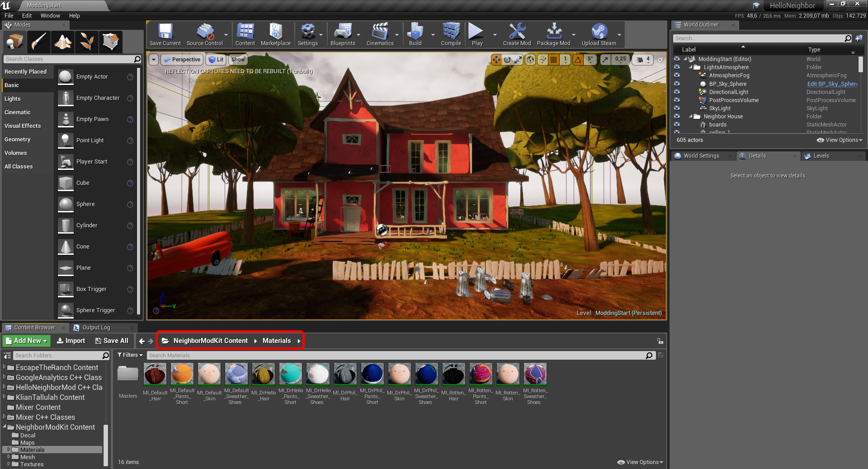This screenshot has height=469, width=868.
Task: Click the Compile toolbar icon
Action: (x=451, y=34)
